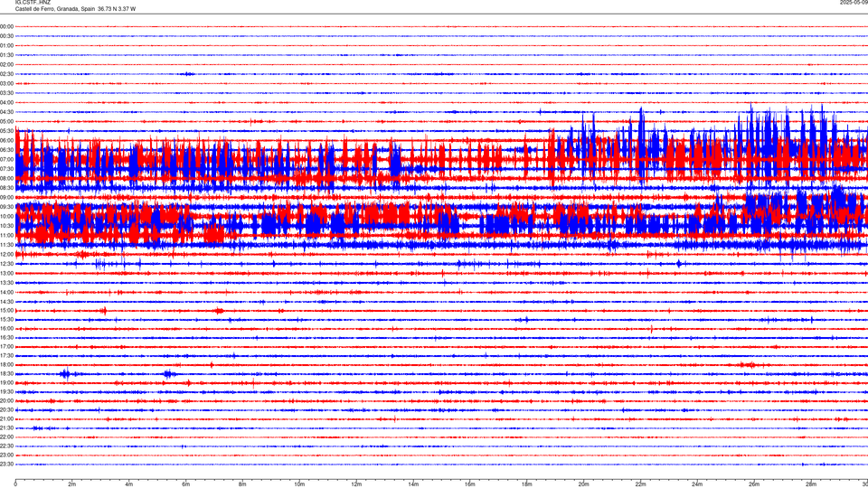Pick the 22:30 trace label
Image resolution: width=868 pixels, height=488 pixels.
(6, 446)
